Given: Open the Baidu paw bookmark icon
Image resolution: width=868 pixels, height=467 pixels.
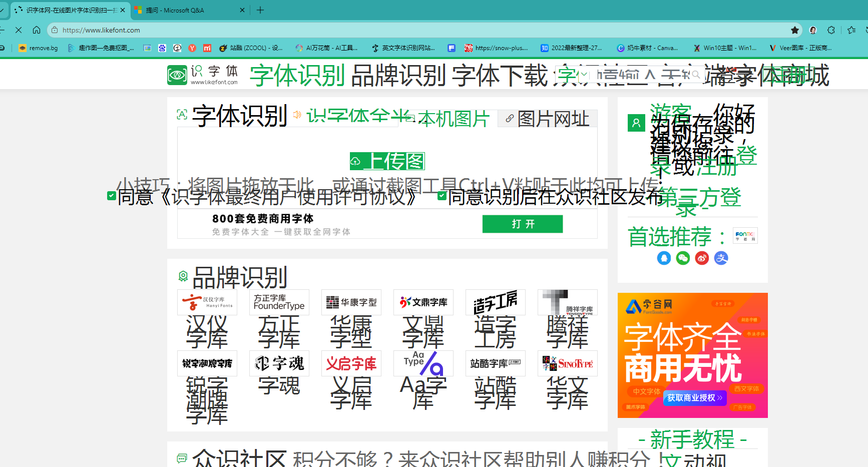Looking at the screenshot, I should pyautogui.click(x=162, y=48).
